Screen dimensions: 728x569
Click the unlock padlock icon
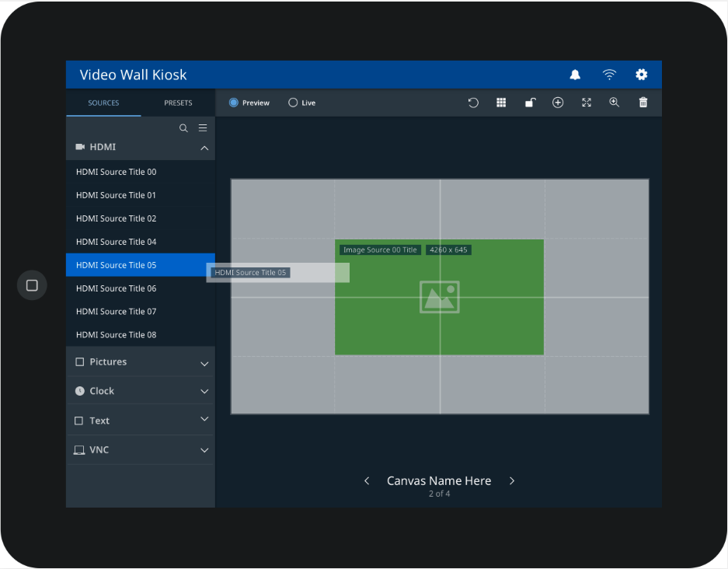click(x=530, y=103)
